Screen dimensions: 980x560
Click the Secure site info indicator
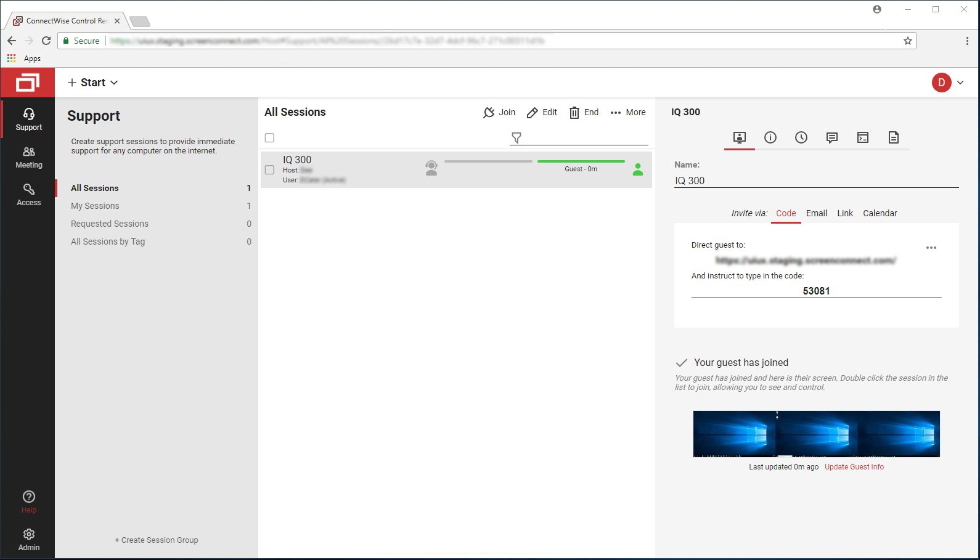81,41
